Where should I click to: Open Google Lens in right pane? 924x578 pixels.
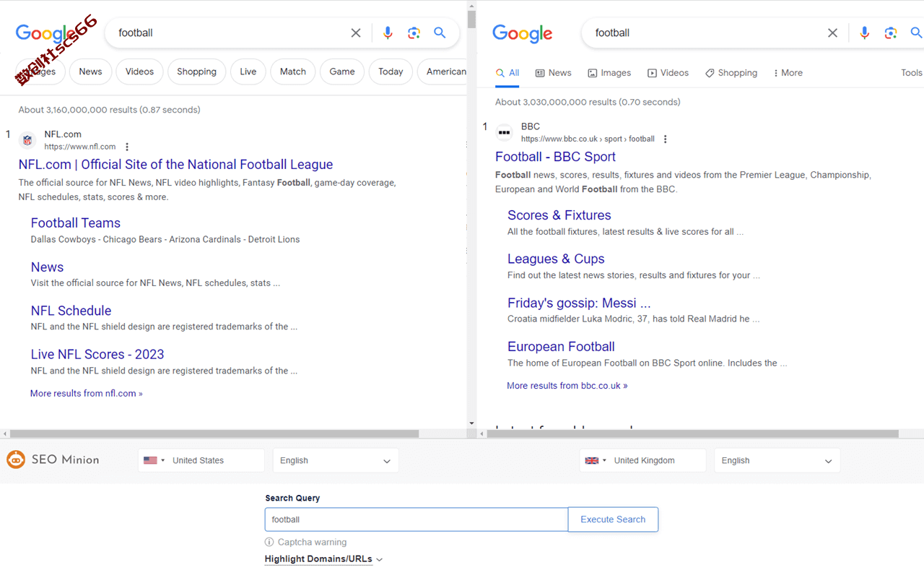click(891, 33)
